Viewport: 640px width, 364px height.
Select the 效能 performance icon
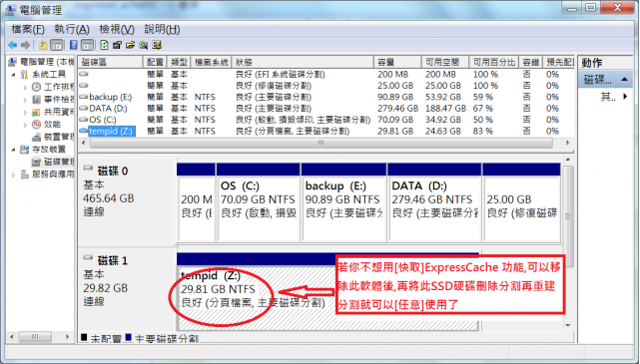37,125
